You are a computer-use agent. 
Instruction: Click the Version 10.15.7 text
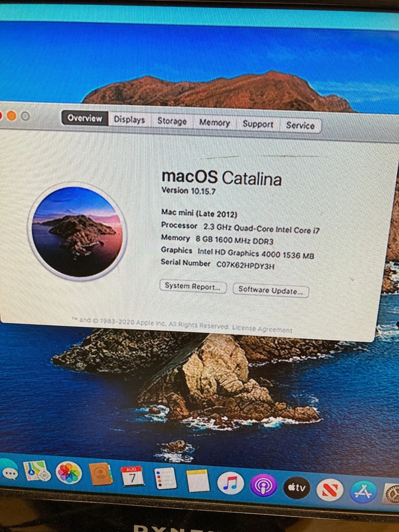click(x=188, y=191)
